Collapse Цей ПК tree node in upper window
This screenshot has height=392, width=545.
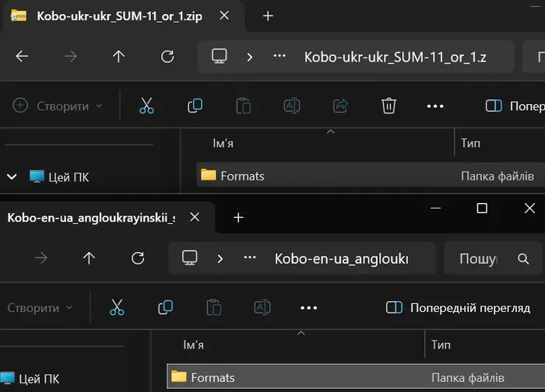pos(12,177)
